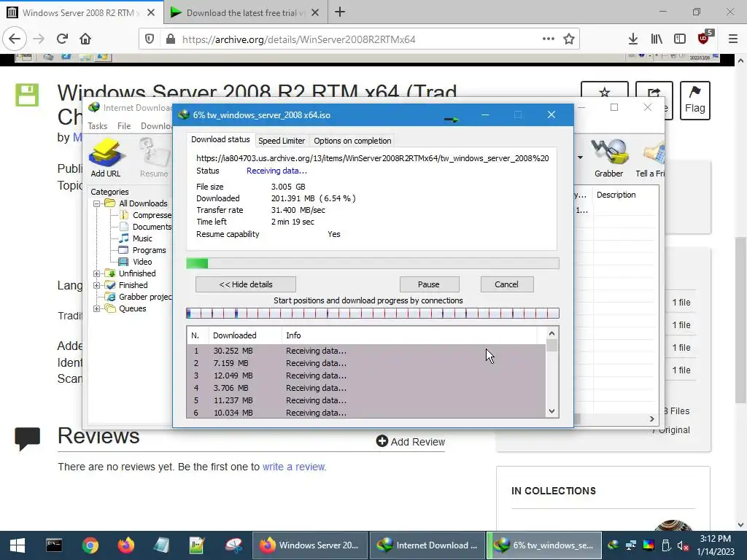Select the Documents category
Image resolution: width=747 pixels, height=560 pixels.
[152, 227]
